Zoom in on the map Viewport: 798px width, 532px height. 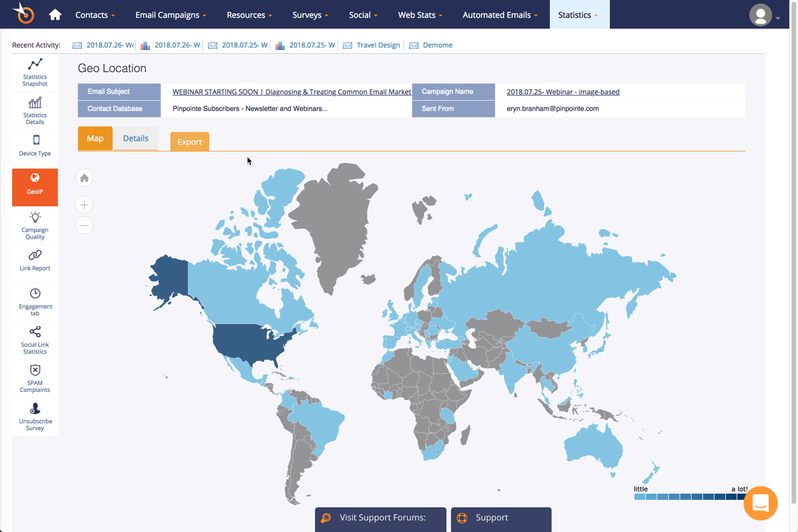[x=84, y=205]
